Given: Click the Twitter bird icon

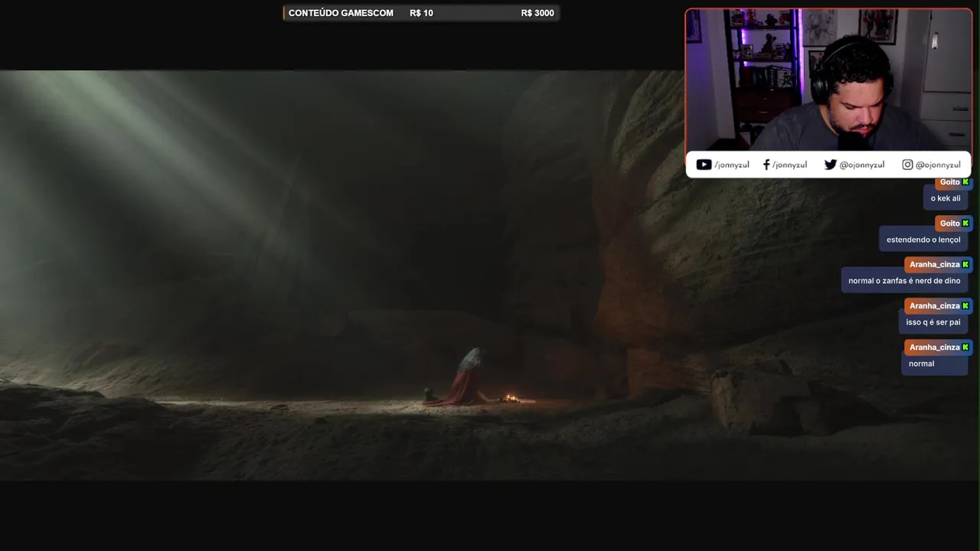Looking at the screenshot, I should tap(830, 165).
